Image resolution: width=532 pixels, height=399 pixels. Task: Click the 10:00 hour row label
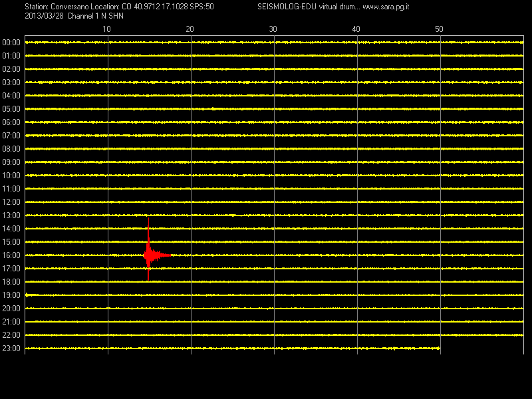click(11, 176)
